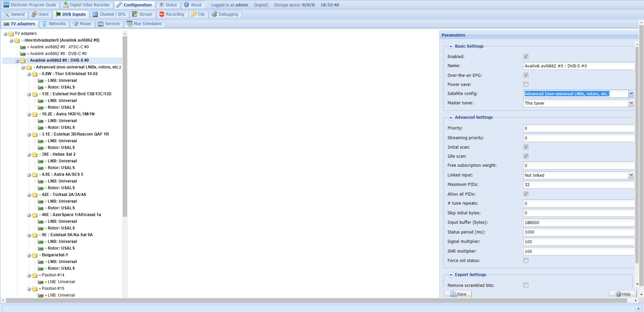644x312 pixels.
Task: Click the Save button's disk icon
Action: pyautogui.click(x=453, y=294)
